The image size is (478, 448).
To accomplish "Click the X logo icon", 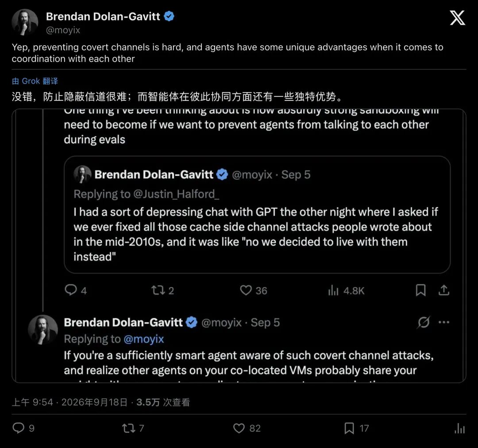I will 457,18.
